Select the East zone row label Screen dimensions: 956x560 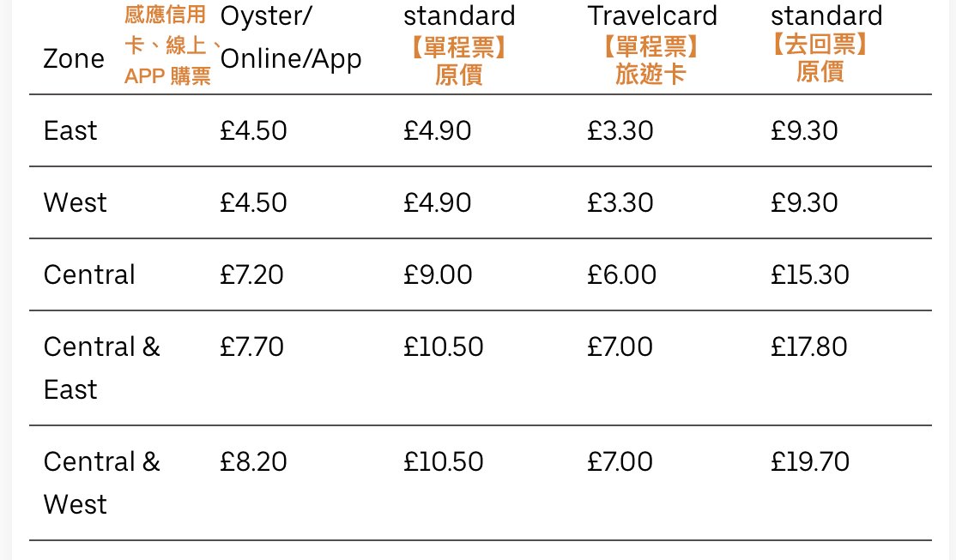[70, 130]
